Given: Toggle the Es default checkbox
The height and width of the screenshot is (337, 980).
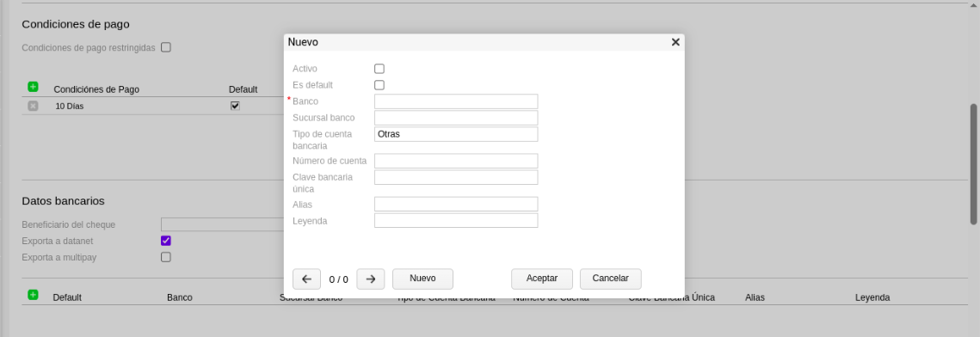Looking at the screenshot, I should [379, 85].
